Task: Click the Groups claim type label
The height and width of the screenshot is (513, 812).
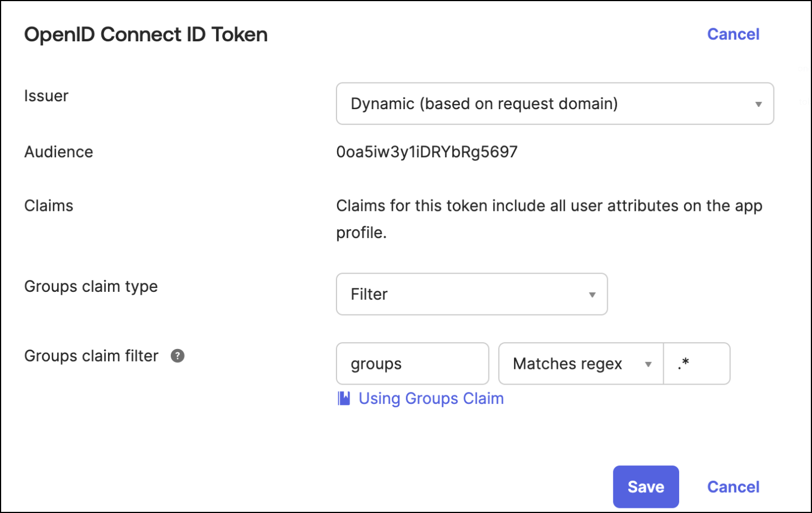Action: pos(91,286)
